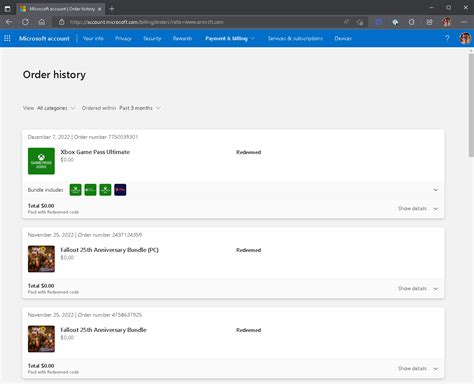The height and width of the screenshot is (384, 474).
Task: Click the Xbox Game Pass Ultimate thumbnail
Action: point(41,161)
